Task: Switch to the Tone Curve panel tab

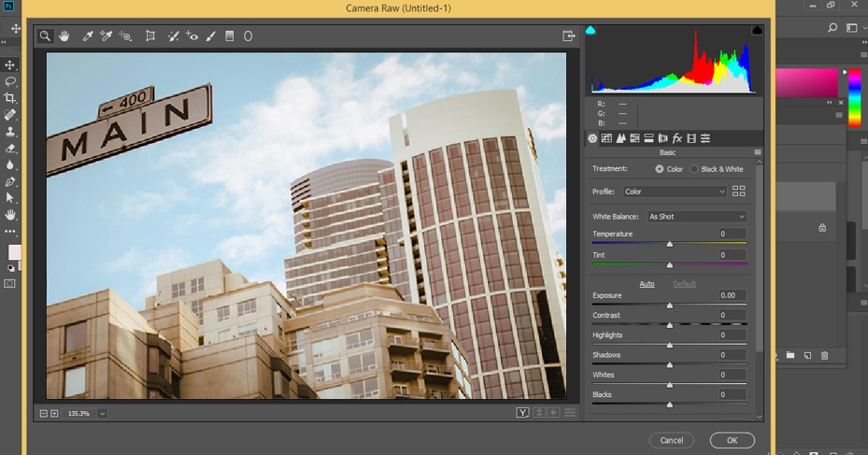Action: pyautogui.click(x=606, y=138)
